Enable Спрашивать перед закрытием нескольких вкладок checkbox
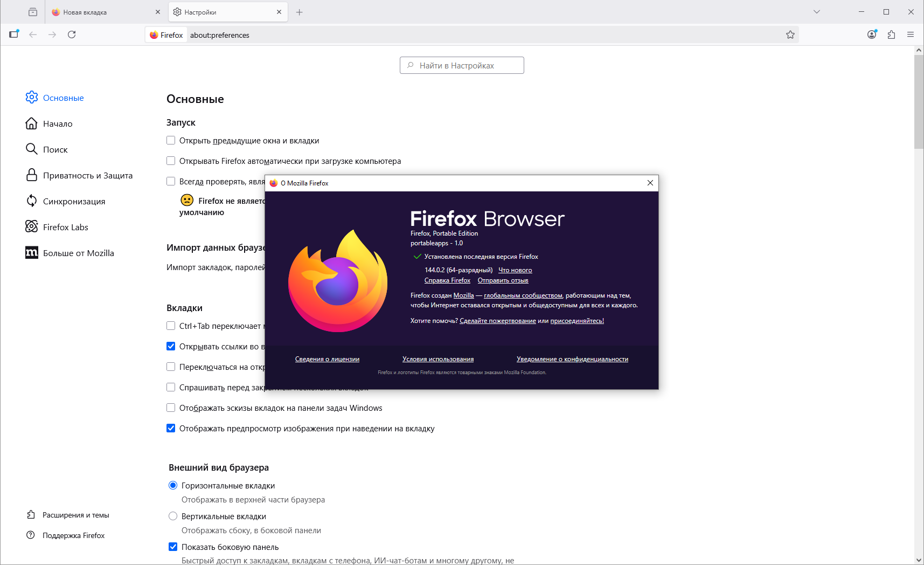924x565 pixels. coord(171,387)
